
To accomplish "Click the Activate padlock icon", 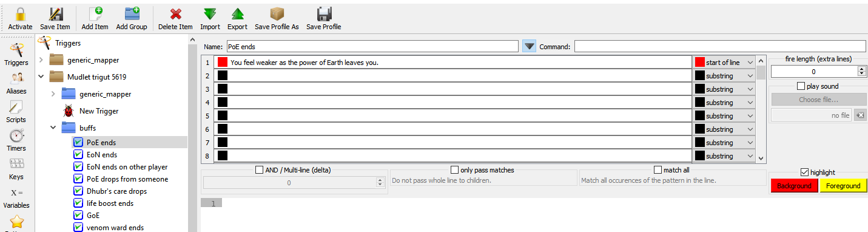I will coord(20,14).
